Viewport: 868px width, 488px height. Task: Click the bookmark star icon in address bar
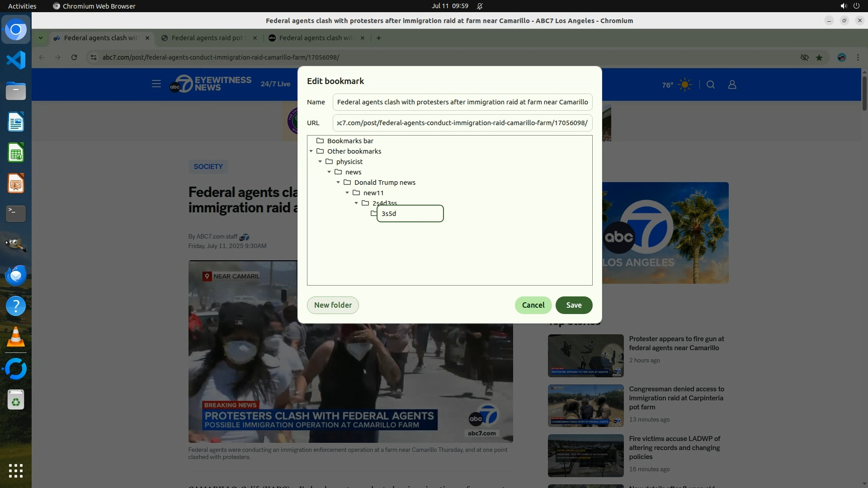click(819, 57)
